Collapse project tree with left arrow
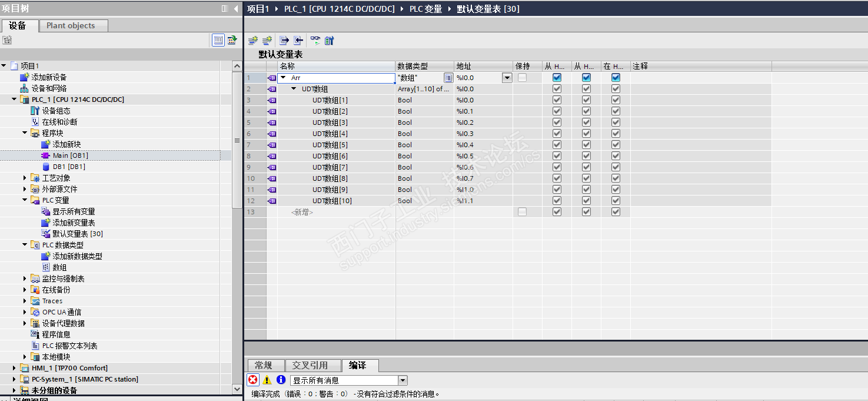 point(236,9)
